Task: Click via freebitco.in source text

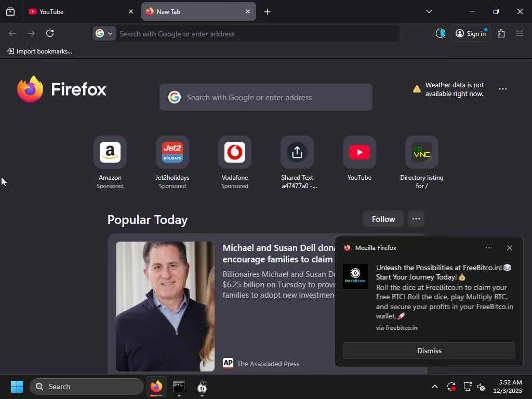Action: [396, 328]
